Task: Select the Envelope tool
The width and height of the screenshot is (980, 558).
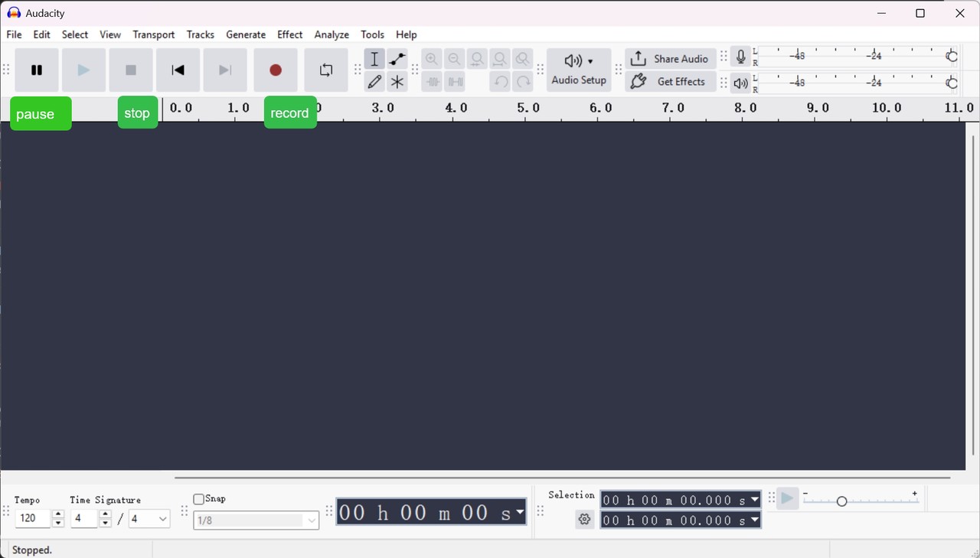Action: (397, 58)
